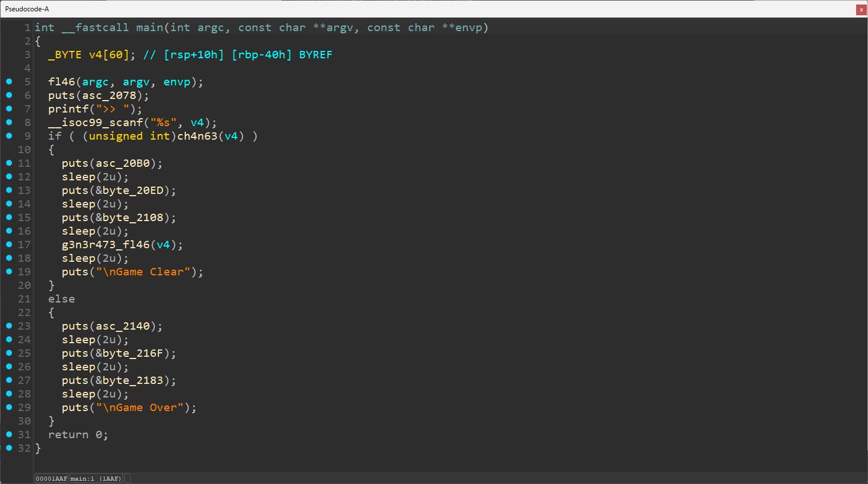This screenshot has width=868, height=484.
Task: Click return 0 statement
Action: 78,435
